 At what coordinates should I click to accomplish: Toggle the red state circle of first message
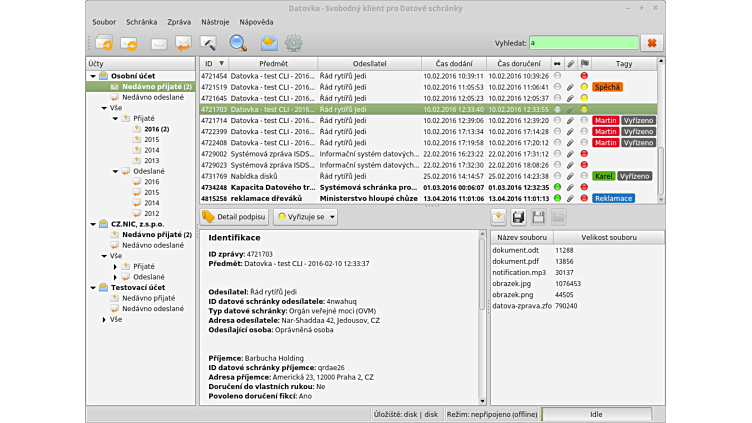click(x=583, y=76)
